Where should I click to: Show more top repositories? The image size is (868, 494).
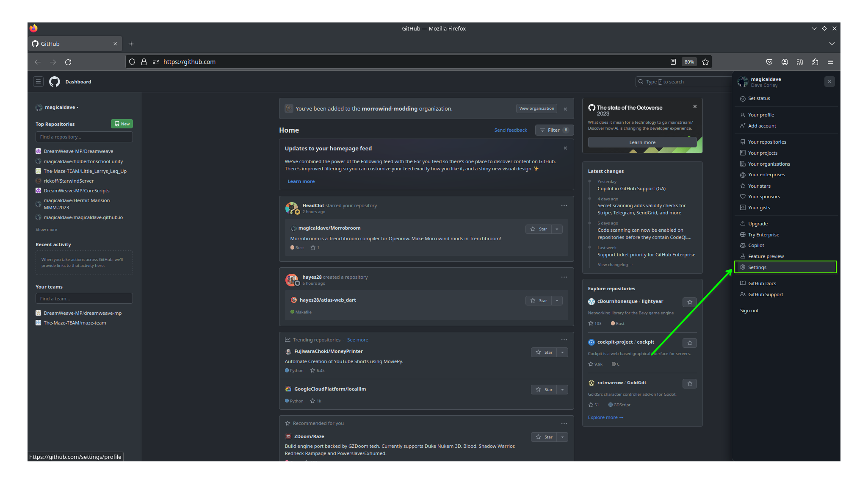click(x=46, y=230)
